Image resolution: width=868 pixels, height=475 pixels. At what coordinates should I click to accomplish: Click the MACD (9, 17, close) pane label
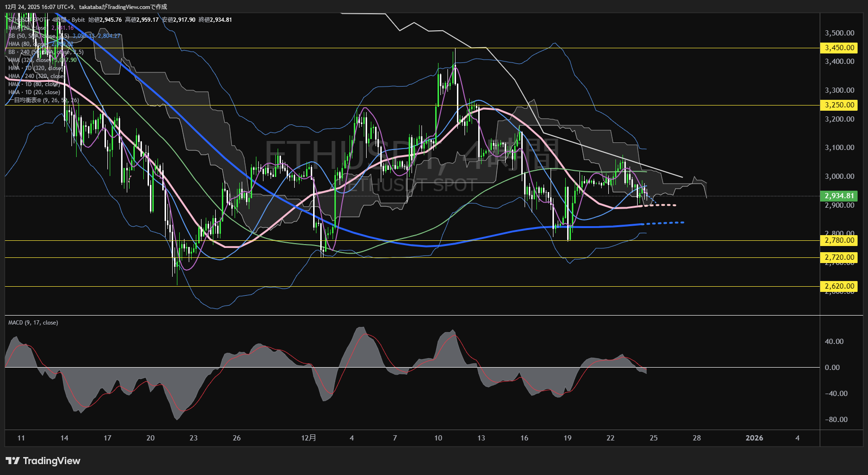pyautogui.click(x=33, y=323)
